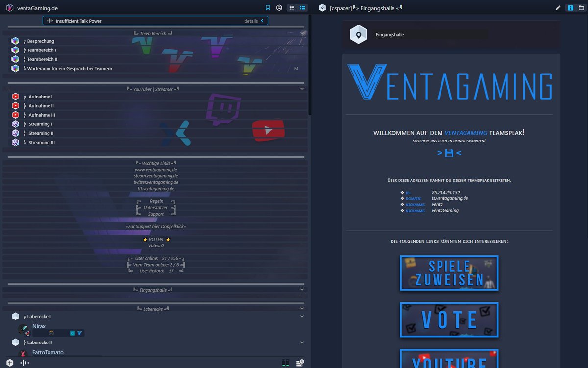Click the User online 21 / 256 entry
This screenshot has height=368, width=588.
(x=156, y=258)
